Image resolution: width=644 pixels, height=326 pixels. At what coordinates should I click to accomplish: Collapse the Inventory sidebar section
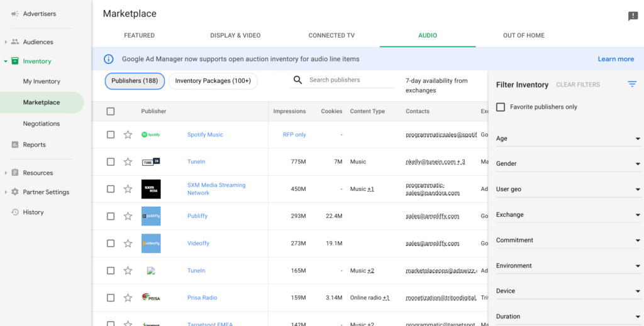point(6,62)
